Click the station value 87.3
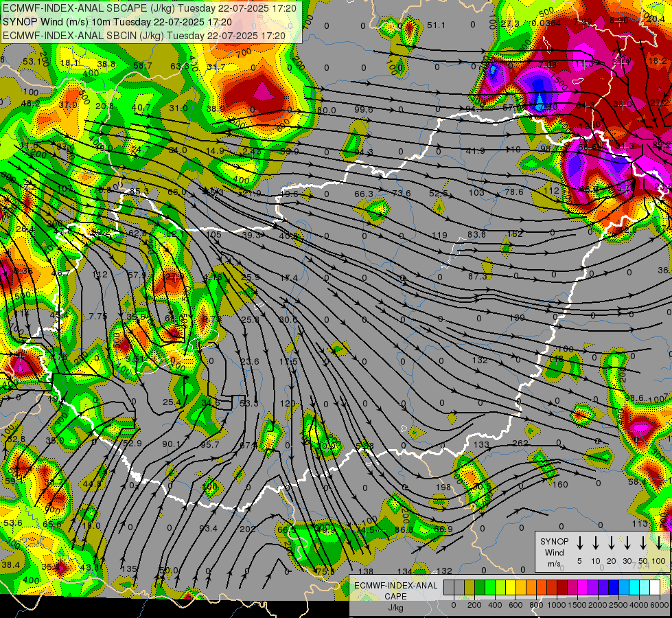Image resolution: width=672 pixels, height=618 pixels. [x=478, y=277]
